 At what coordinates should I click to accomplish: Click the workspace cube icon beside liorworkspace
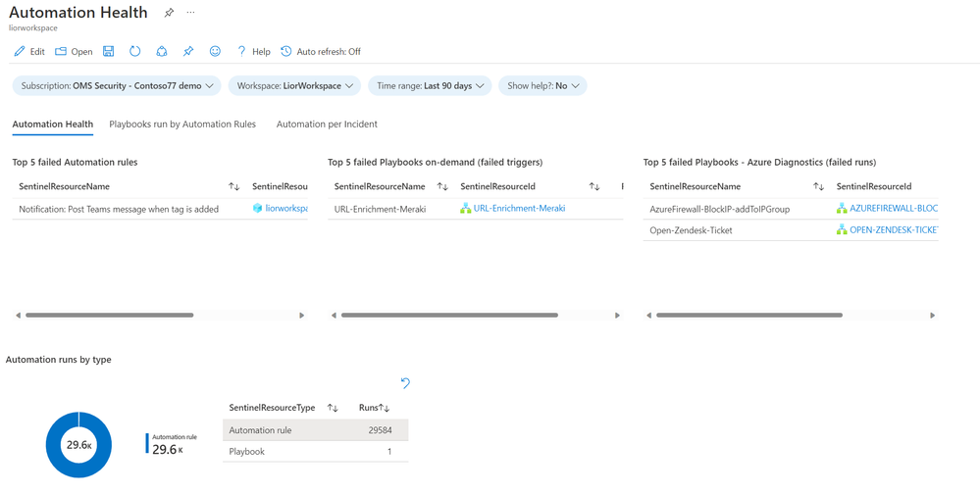pyautogui.click(x=257, y=209)
